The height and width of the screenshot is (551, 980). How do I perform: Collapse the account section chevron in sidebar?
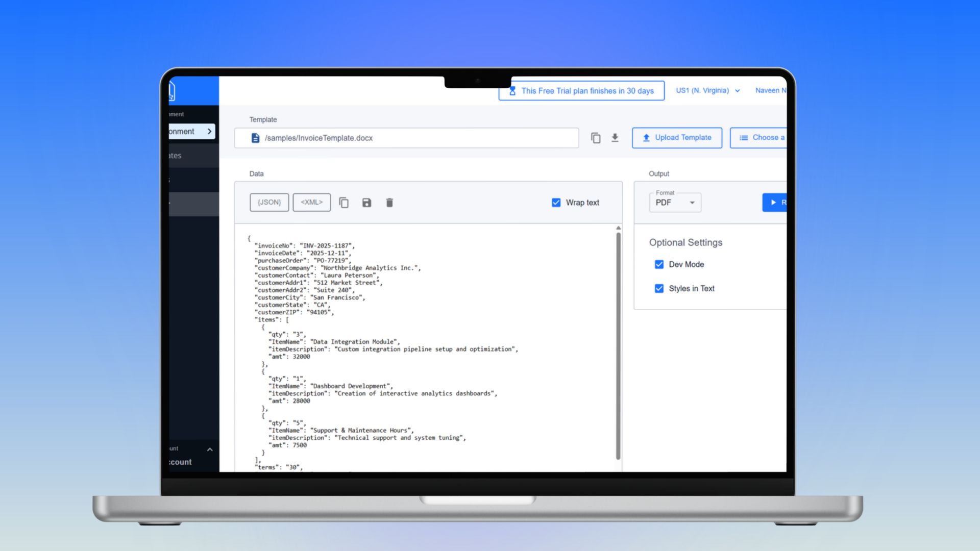click(x=210, y=449)
